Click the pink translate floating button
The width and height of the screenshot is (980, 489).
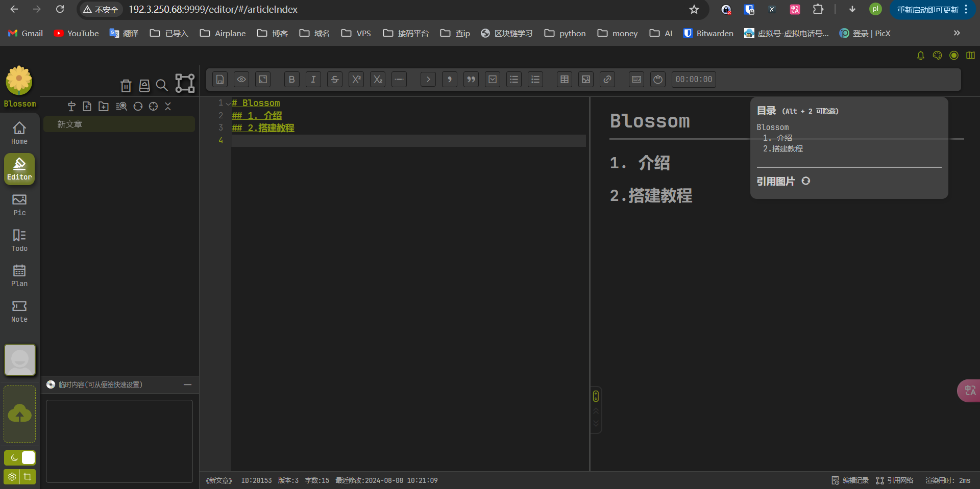tap(969, 391)
